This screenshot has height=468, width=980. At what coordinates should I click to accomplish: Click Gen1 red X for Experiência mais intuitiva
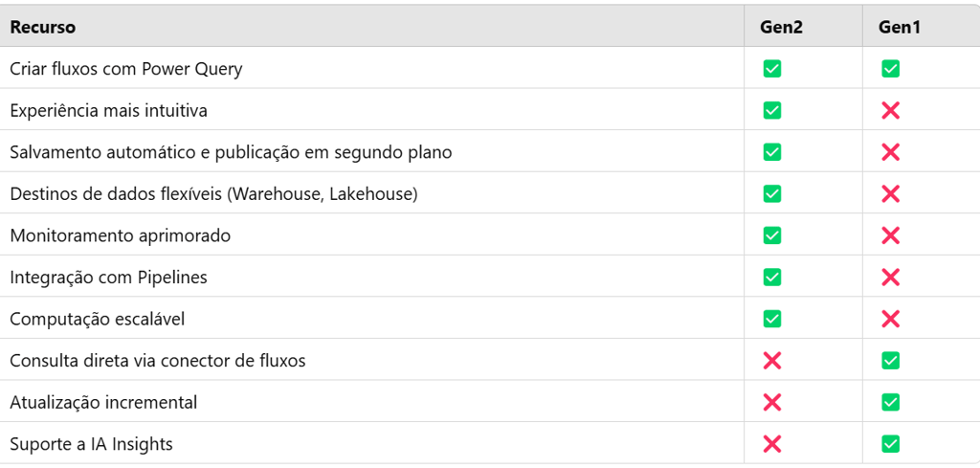[x=890, y=110]
